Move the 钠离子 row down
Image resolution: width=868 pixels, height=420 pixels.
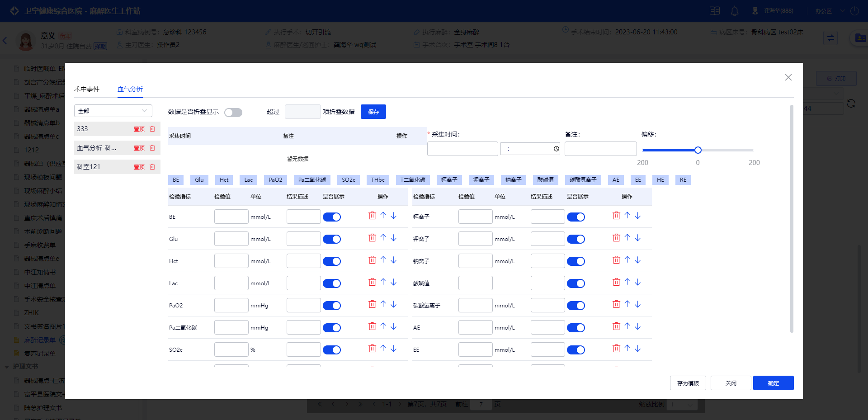point(638,260)
